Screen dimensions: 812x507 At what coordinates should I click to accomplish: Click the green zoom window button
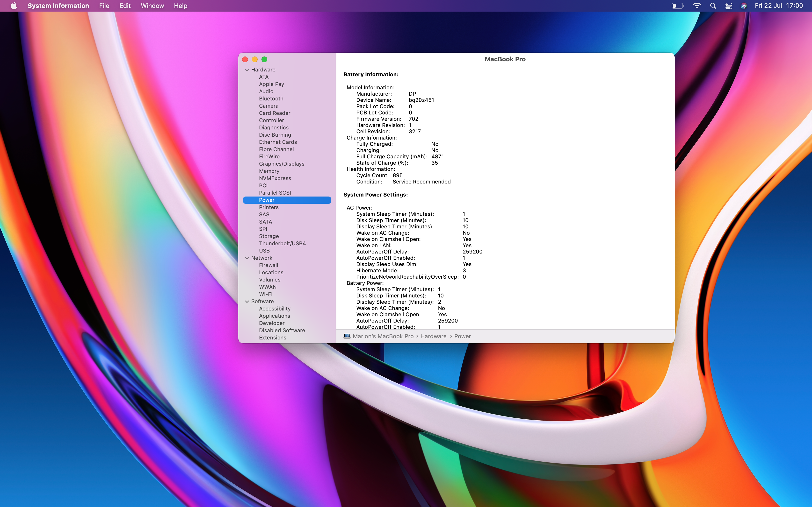[264, 59]
